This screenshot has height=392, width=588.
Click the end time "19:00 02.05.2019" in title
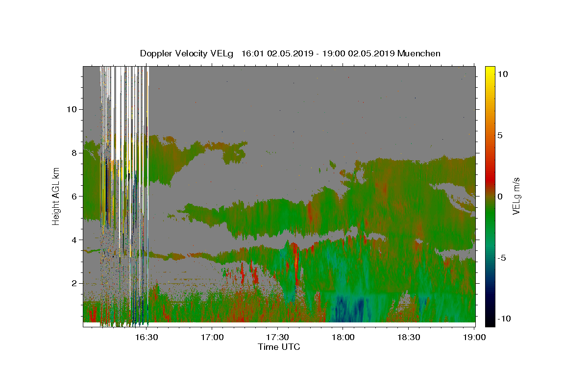tap(358, 53)
